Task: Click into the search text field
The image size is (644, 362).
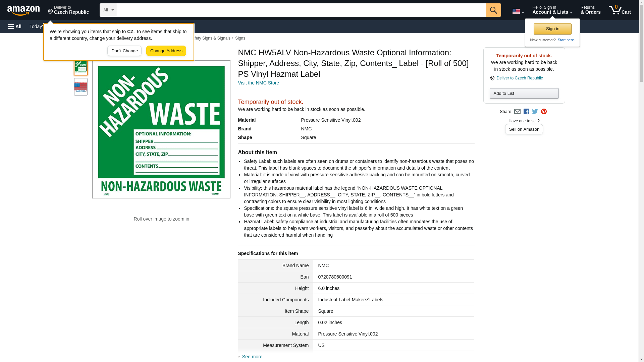Action: [x=301, y=10]
